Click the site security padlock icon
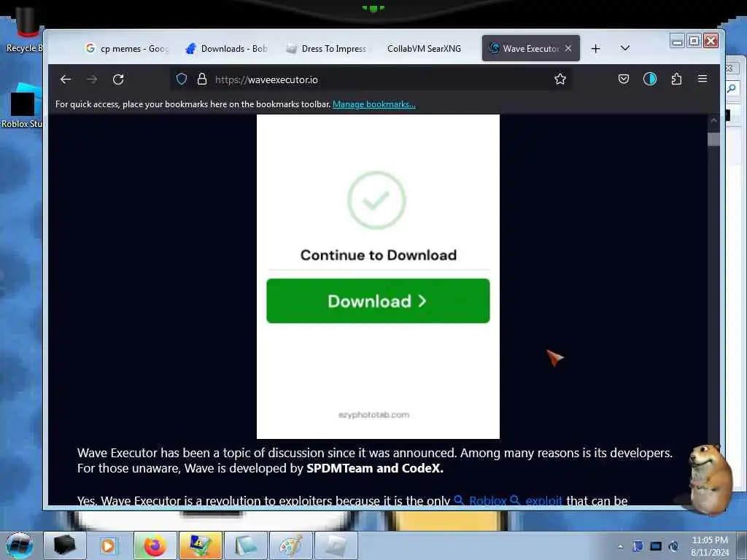Image resolution: width=747 pixels, height=560 pixels. [x=202, y=79]
